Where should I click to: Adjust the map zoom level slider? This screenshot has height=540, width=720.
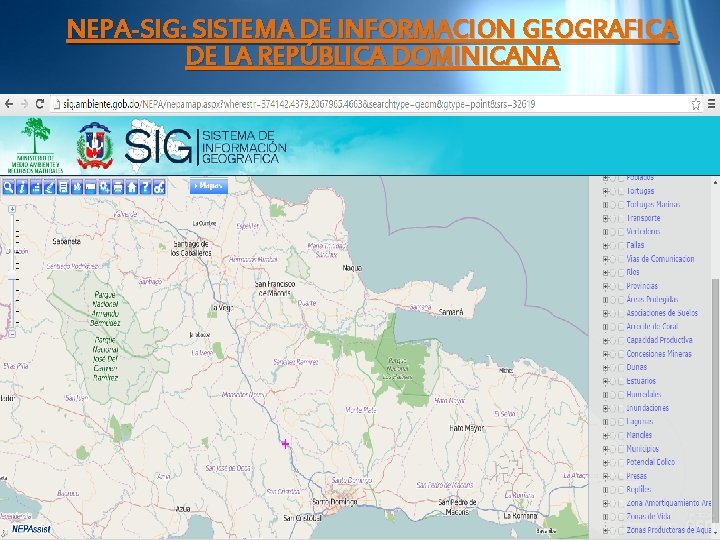pos(12,275)
